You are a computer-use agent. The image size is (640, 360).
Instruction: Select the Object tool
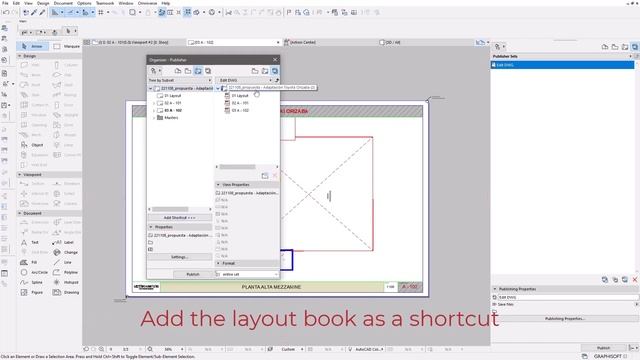click(33, 145)
